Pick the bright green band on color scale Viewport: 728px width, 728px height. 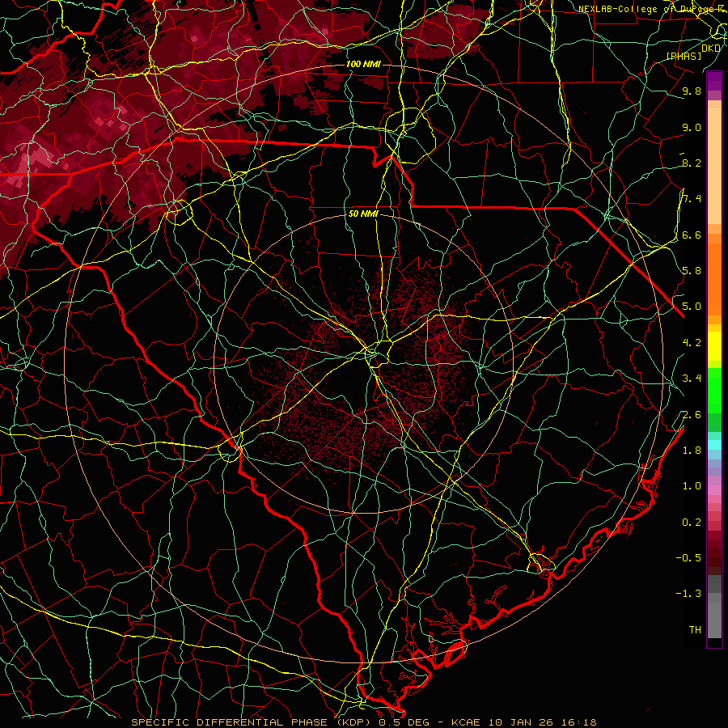[714, 390]
